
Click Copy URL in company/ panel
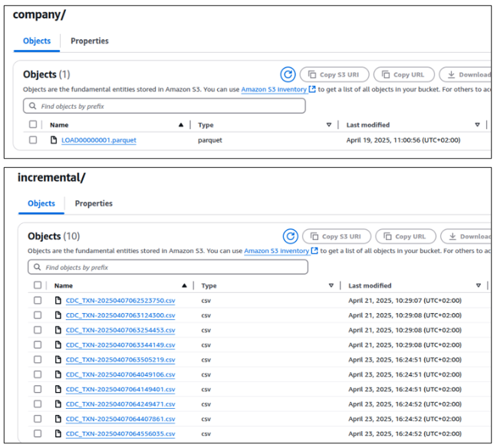pyautogui.click(x=403, y=74)
